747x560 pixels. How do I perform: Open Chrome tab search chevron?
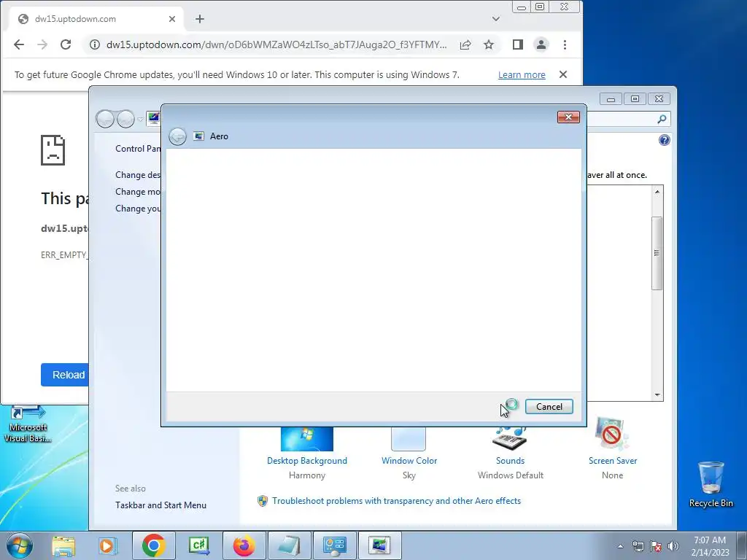[496, 19]
